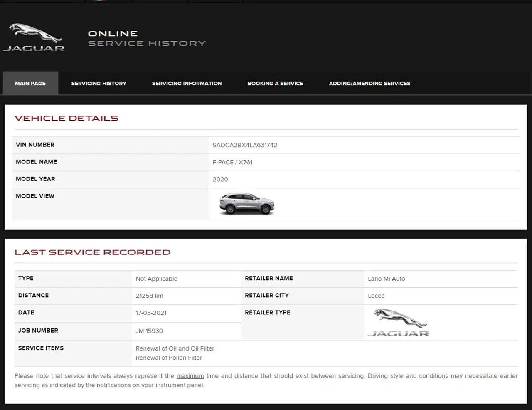Switch to the Servicing Information tab

[187, 83]
